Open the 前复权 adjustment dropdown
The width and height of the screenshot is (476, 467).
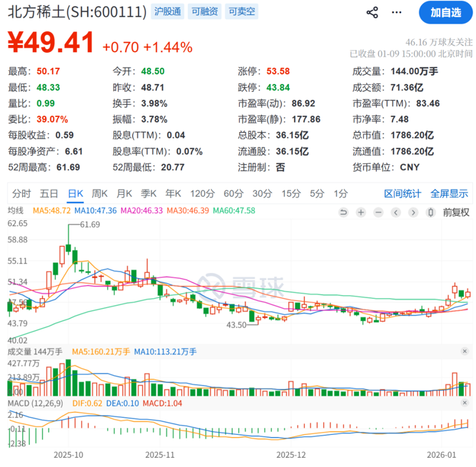click(456, 212)
